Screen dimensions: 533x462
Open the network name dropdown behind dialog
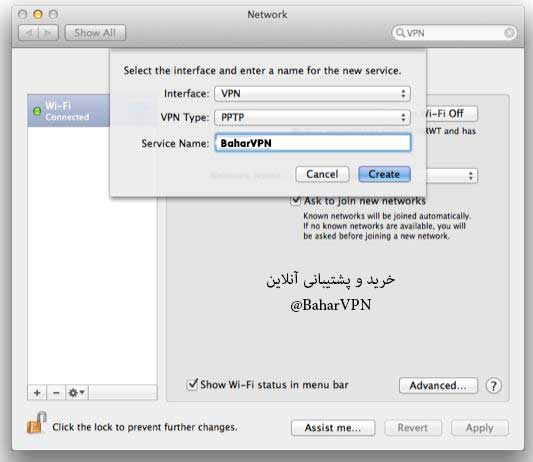pos(452,176)
